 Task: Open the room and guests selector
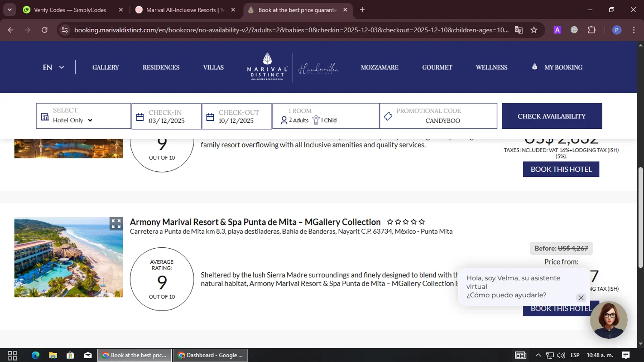pos(326,116)
